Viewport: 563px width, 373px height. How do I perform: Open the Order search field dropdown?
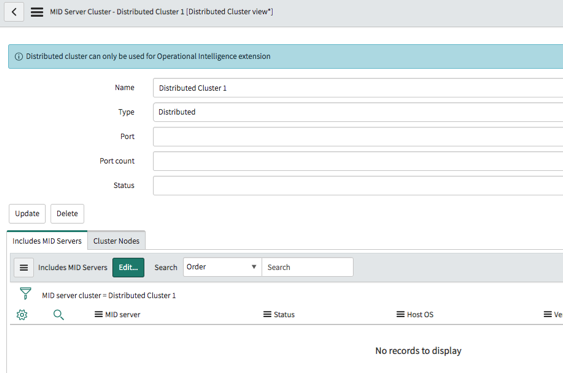tap(222, 267)
